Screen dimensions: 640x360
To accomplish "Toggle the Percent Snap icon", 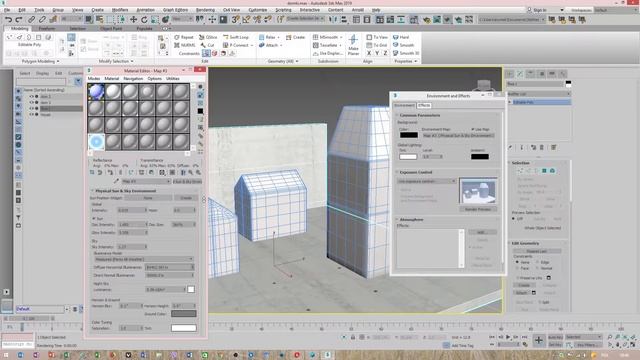I will 257,19.
